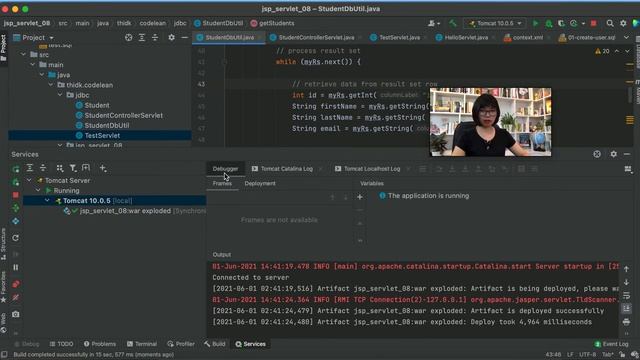Click the getStudents breadcrumb

[272, 23]
